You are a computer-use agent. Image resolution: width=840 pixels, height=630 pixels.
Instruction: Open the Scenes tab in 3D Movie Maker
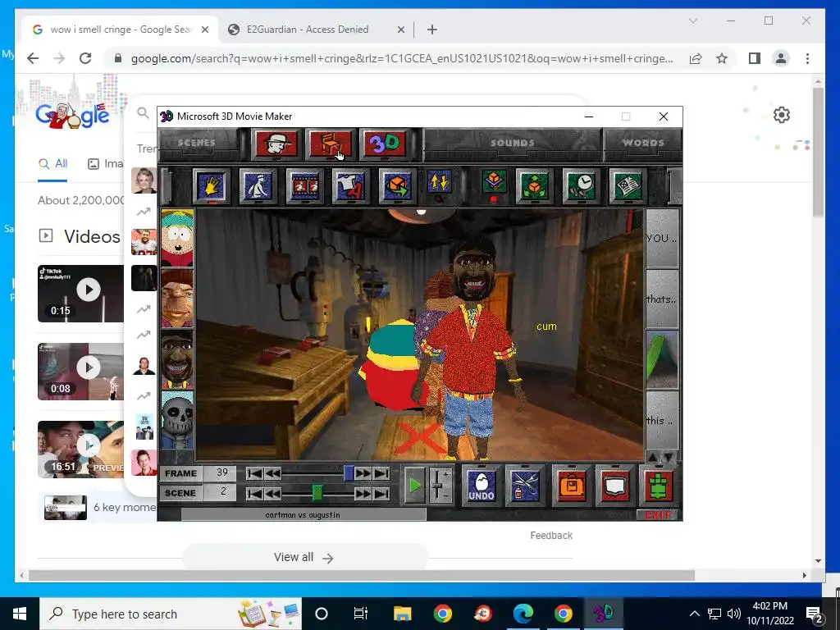[197, 143]
